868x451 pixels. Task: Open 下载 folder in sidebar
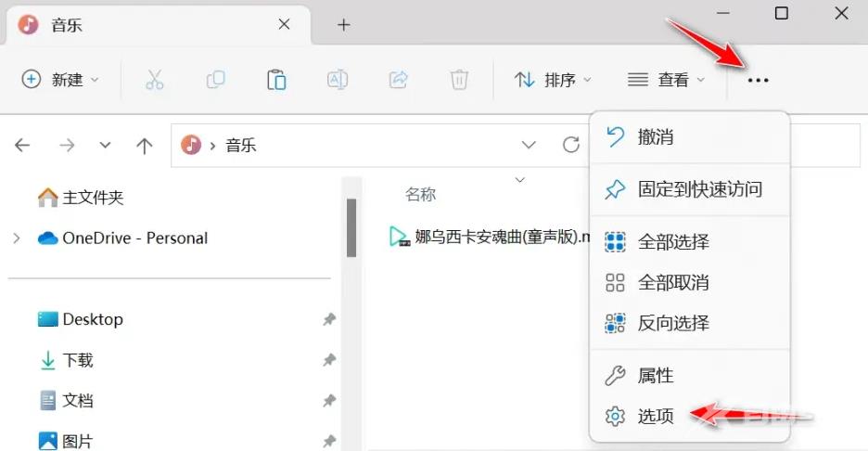67,360
